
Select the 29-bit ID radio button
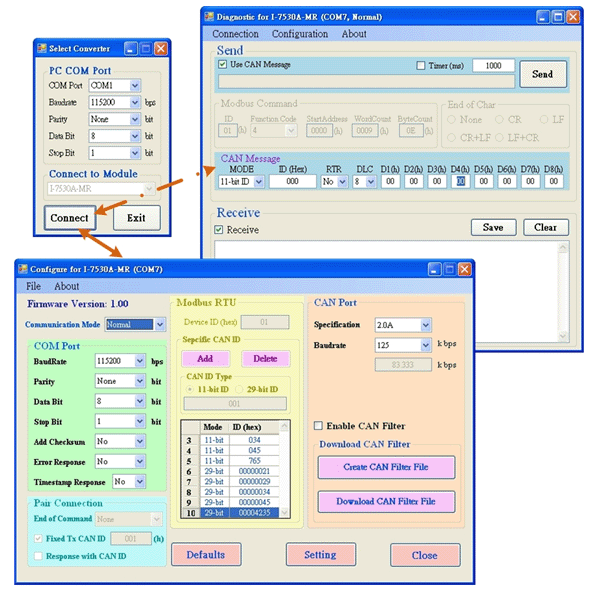(x=239, y=389)
